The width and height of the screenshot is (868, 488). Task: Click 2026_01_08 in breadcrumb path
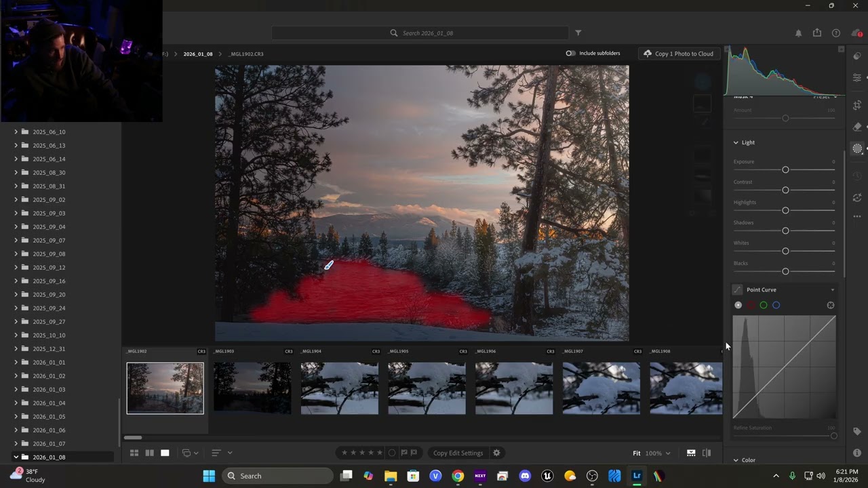[x=197, y=54]
